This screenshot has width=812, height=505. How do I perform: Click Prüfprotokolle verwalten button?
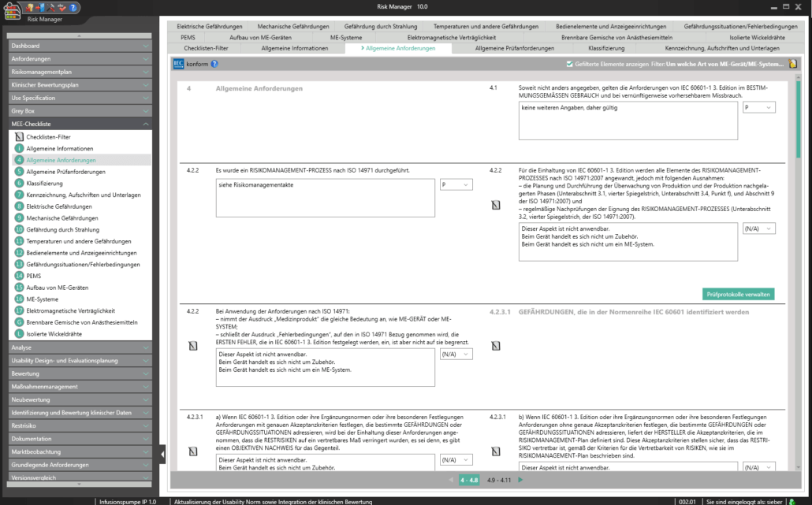tap(738, 295)
